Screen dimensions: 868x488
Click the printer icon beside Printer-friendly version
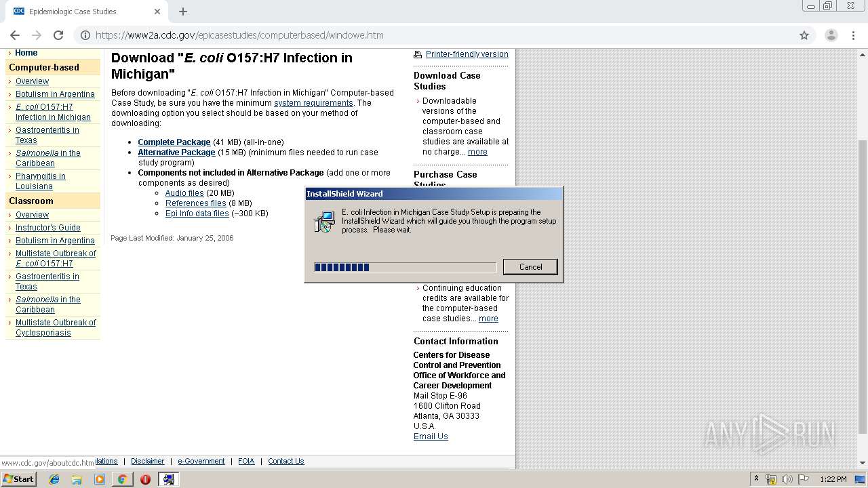coord(418,54)
